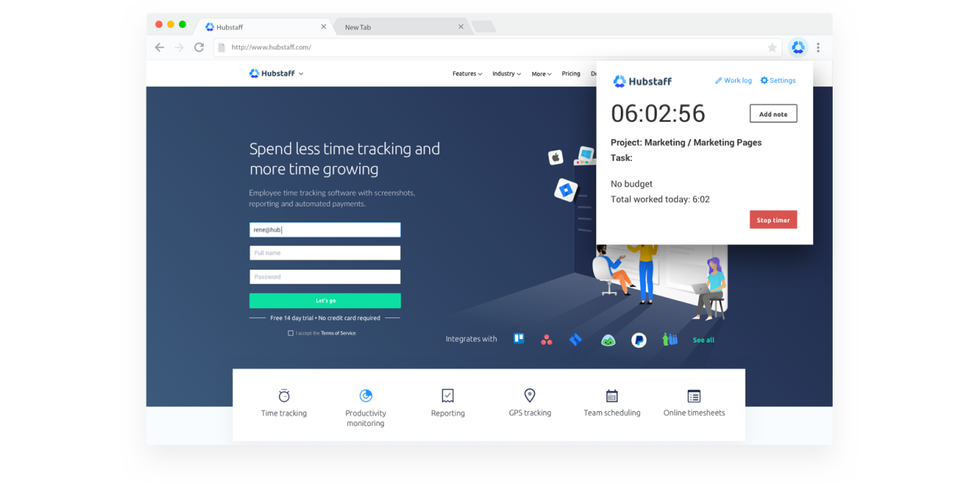Click the Password input field
Image resolution: width=980 pixels, height=484 pixels.
point(325,277)
